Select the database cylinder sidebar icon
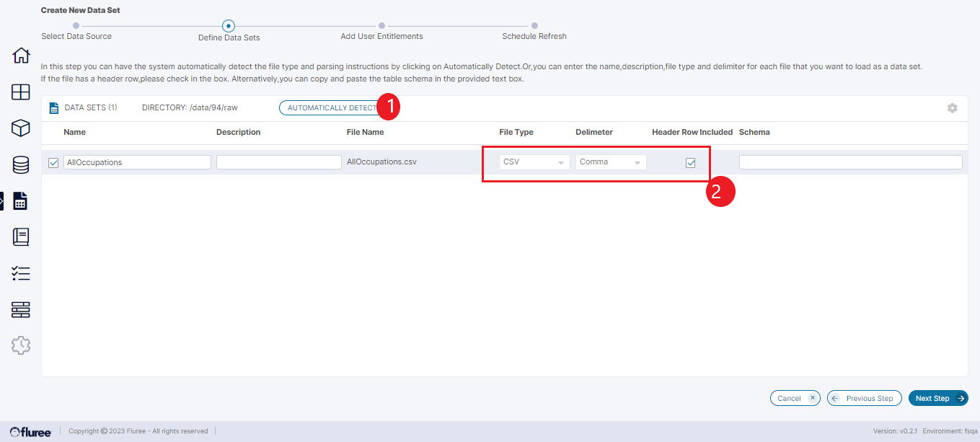This screenshot has height=442, width=980. coord(21,165)
